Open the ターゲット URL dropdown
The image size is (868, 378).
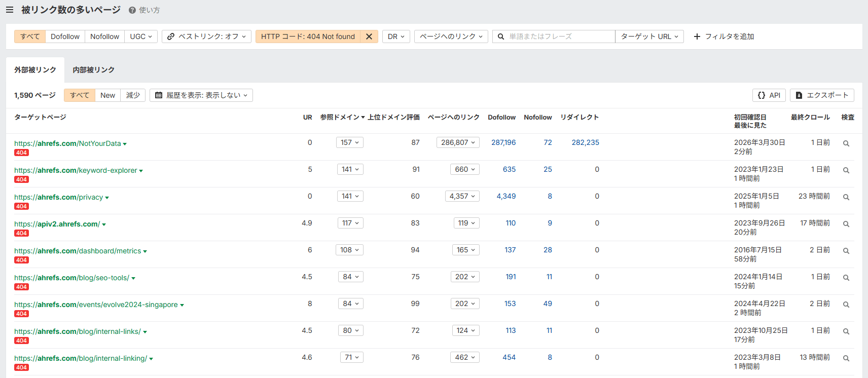[x=649, y=36]
